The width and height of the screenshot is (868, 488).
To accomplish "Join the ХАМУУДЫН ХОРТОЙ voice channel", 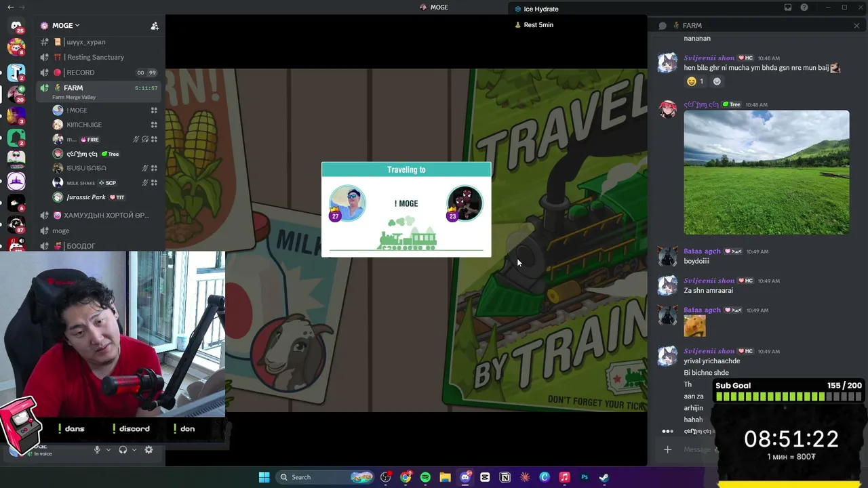I will click(x=99, y=216).
